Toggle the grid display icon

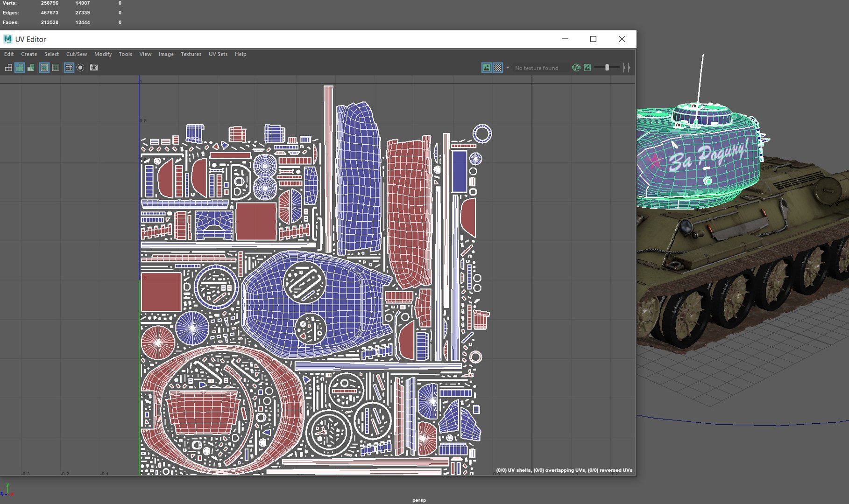(69, 68)
